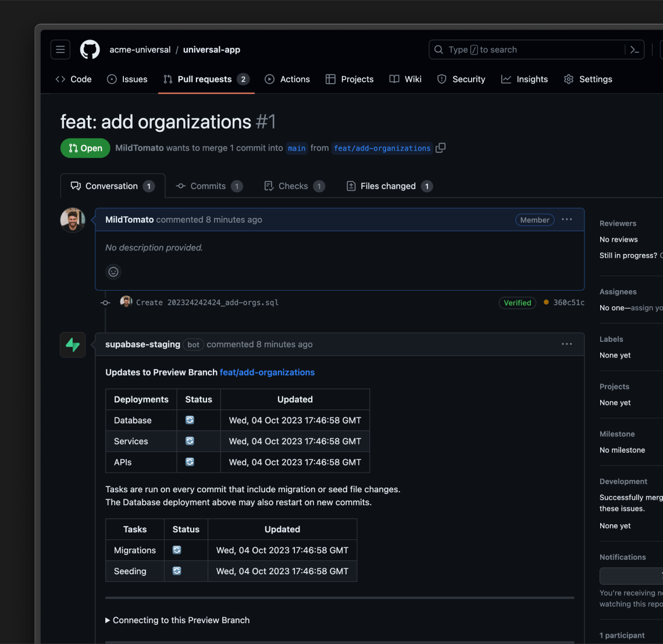
Task: Click Migrations task status icon
Action: (x=177, y=550)
